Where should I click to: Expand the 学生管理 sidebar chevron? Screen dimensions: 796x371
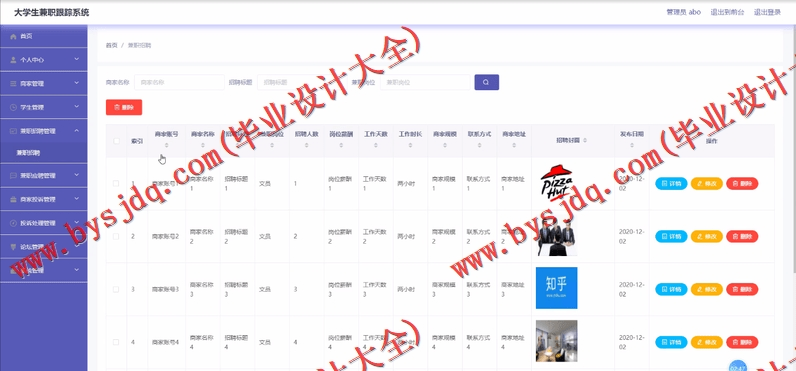[77, 107]
